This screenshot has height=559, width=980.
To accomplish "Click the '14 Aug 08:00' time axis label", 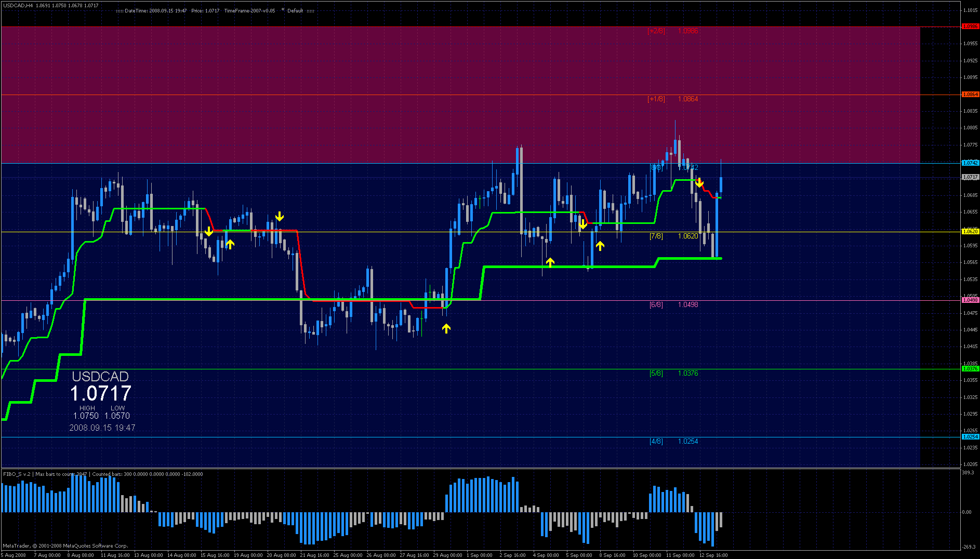I will [181, 555].
